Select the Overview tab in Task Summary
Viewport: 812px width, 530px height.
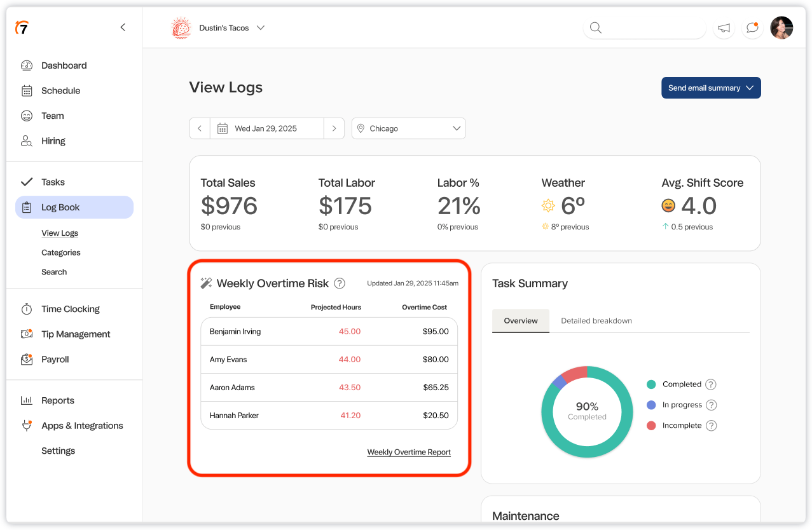tap(521, 321)
